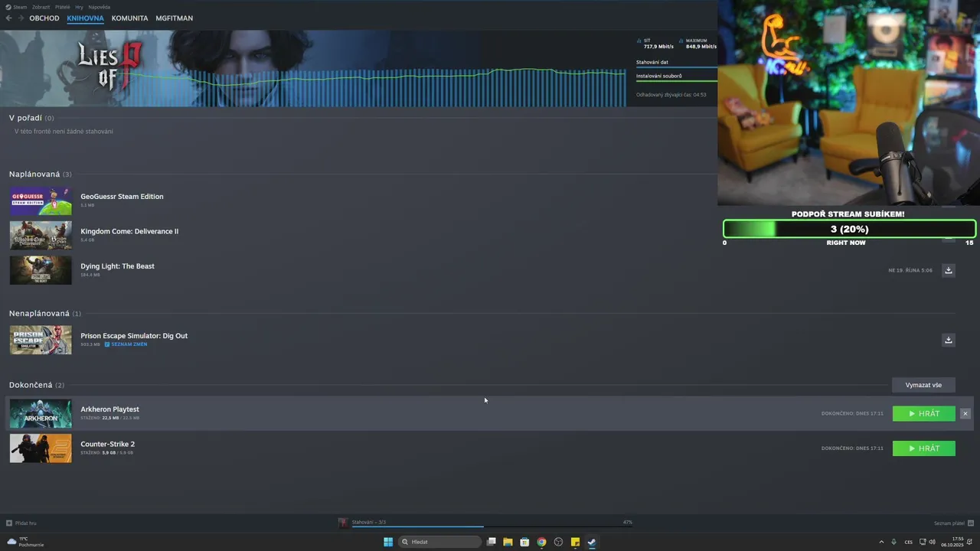This screenshot has width=980, height=551.
Task: Open the Counter-Strike 2 thumbnail
Action: [41, 448]
